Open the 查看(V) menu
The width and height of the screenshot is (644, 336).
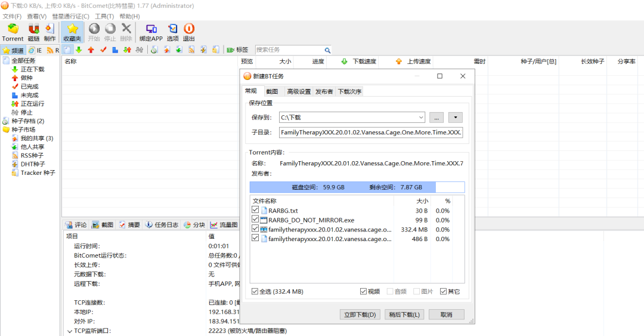(x=36, y=16)
